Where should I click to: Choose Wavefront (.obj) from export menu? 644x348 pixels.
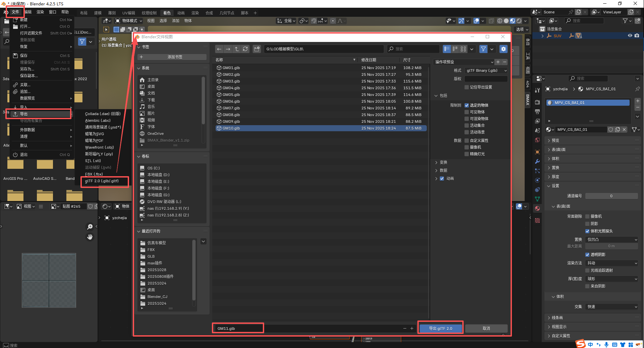pos(100,147)
